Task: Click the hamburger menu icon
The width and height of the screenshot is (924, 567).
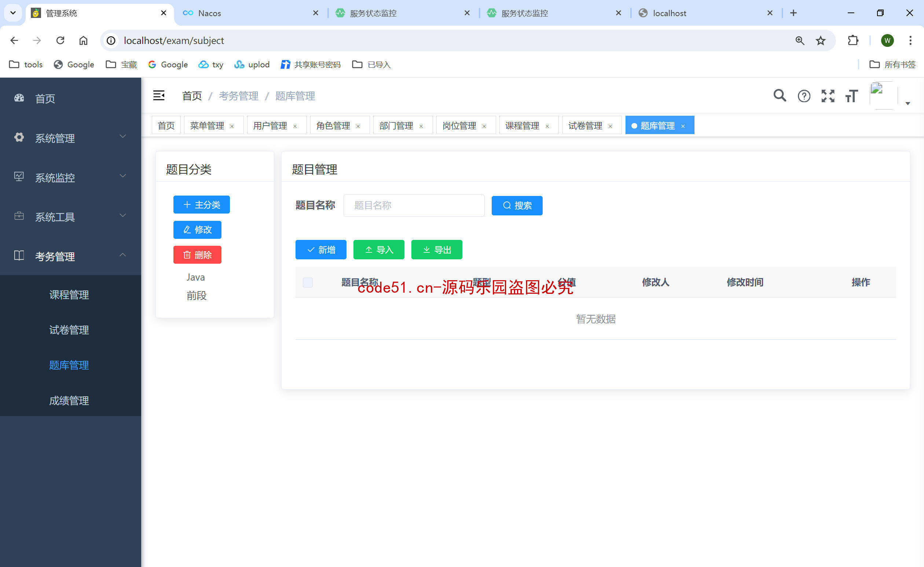Action: pyautogui.click(x=159, y=96)
